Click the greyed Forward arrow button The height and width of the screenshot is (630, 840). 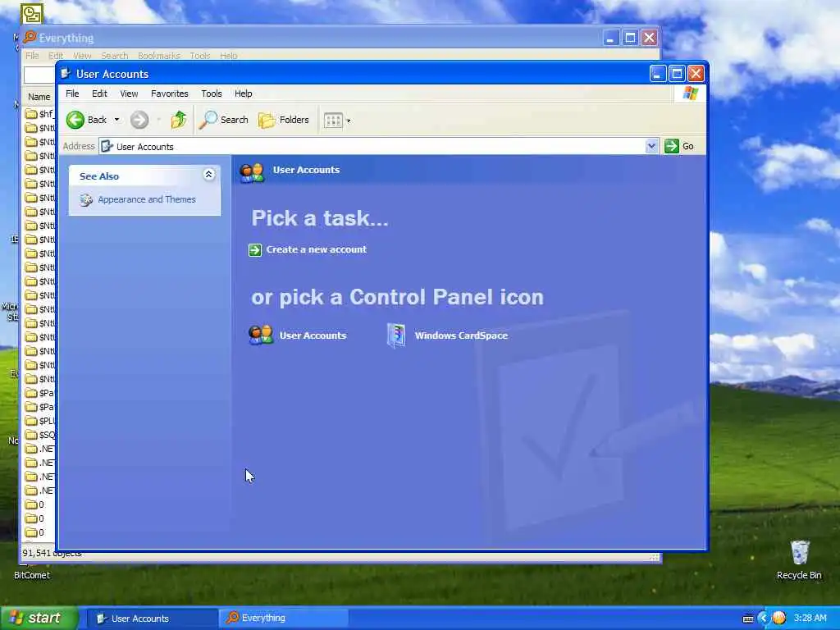139,120
